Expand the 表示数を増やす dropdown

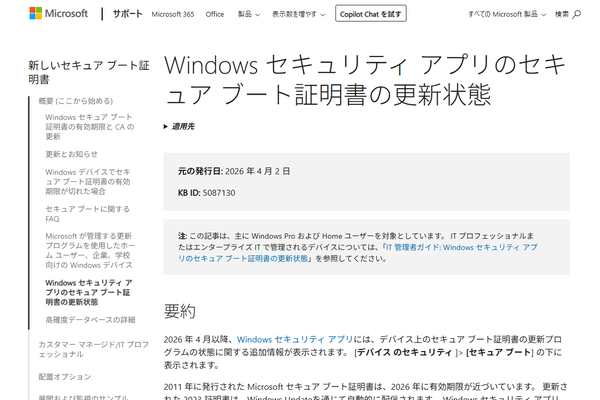298,15
